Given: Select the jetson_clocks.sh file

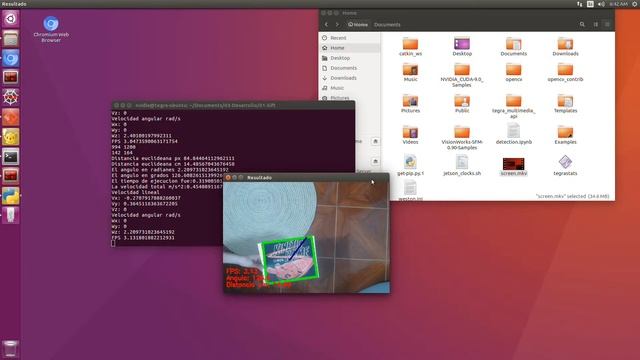Looking at the screenshot, I should click(462, 165).
